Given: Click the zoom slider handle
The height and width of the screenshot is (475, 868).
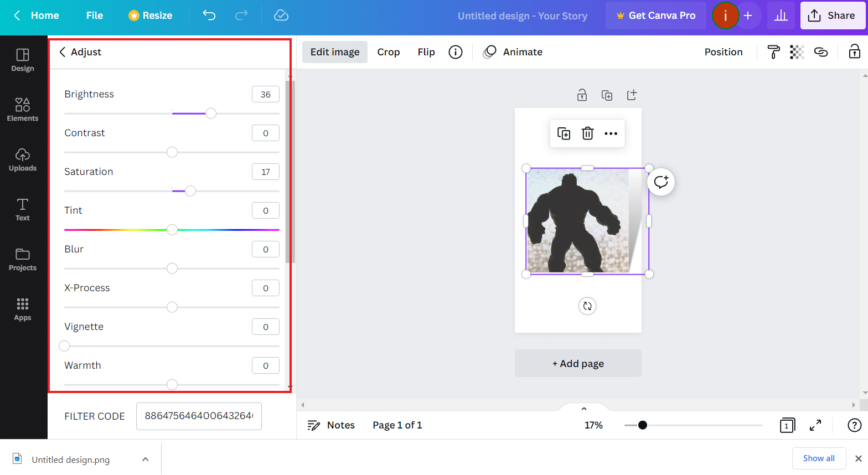Looking at the screenshot, I should coord(643,425).
